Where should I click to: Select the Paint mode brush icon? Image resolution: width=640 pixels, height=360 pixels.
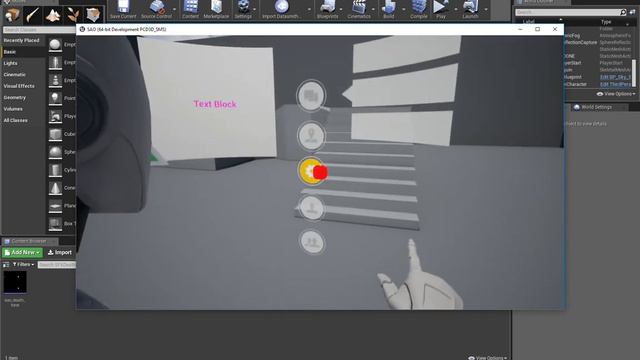click(x=33, y=15)
